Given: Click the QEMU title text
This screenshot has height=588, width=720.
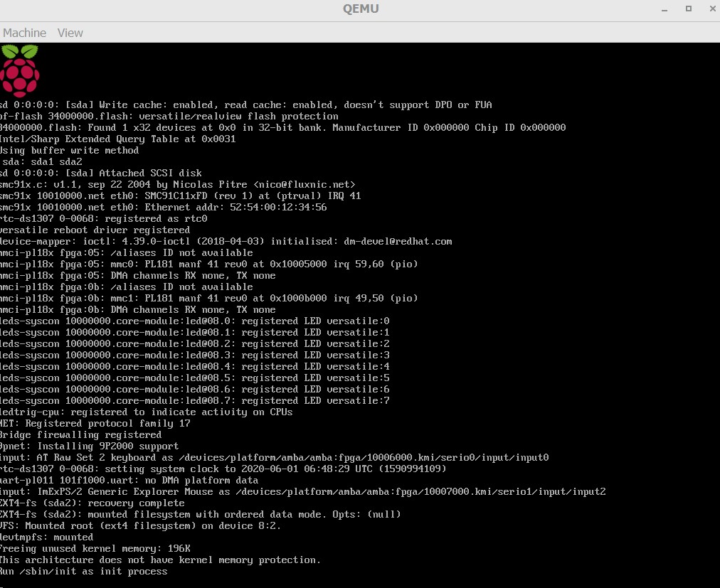Looking at the screenshot, I should pos(360,9).
